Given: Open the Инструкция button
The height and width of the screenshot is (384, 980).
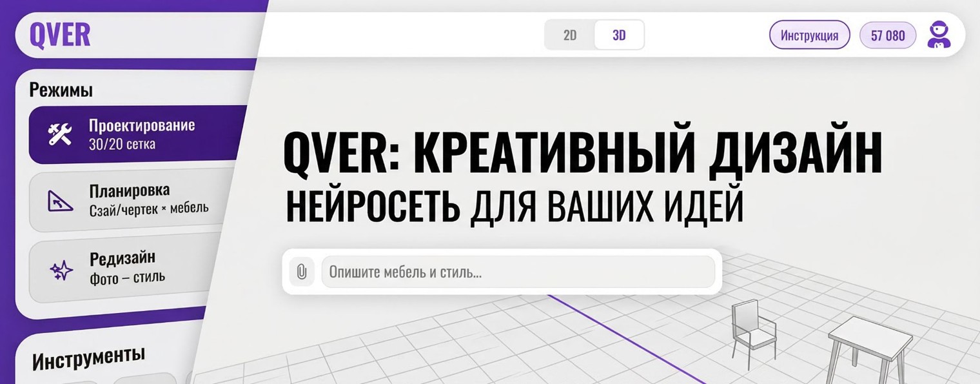Looking at the screenshot, I should pyautogui.click(x=810, y=35).
